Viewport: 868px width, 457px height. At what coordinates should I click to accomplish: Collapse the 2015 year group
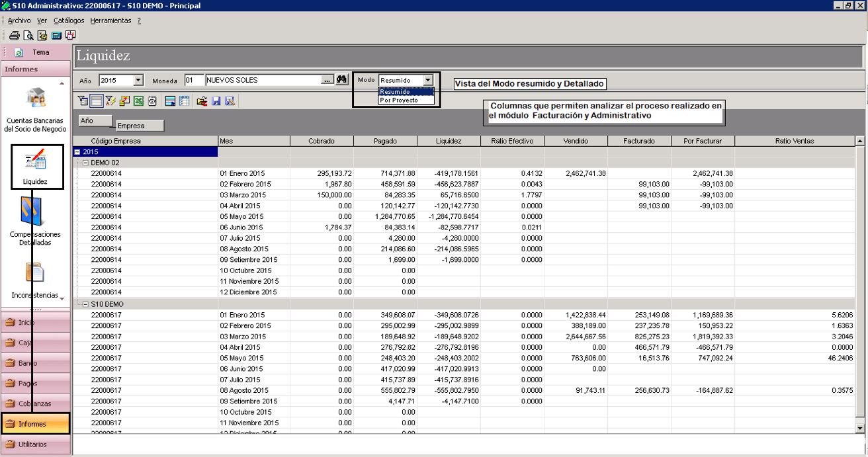(x=77, y=152)
